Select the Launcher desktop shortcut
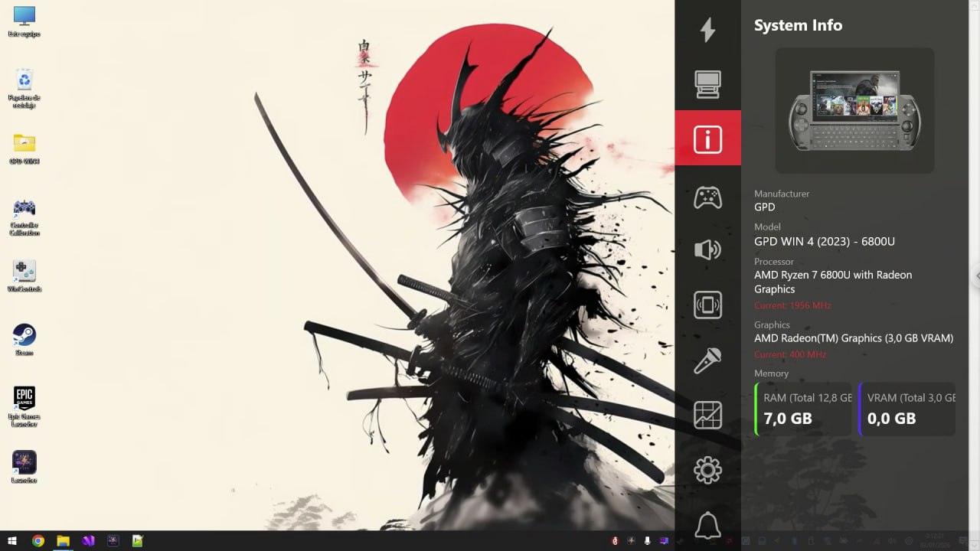 pos(24,467)
